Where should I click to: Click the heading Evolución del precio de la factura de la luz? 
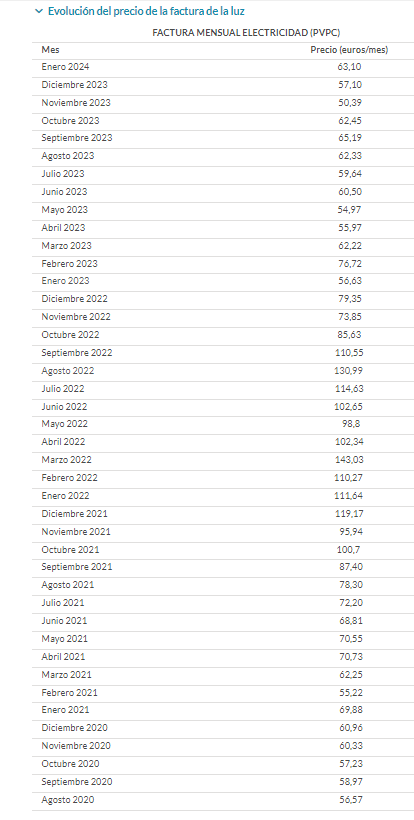pos(146,11)
